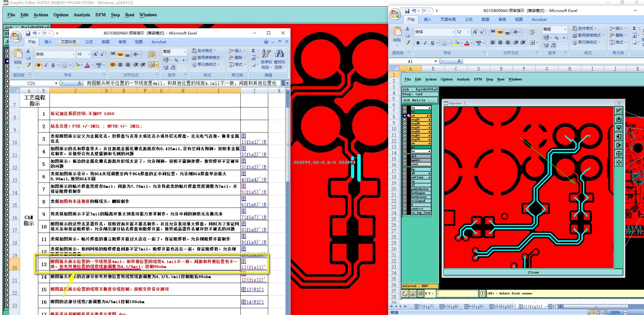Click Job Matrix button in pasted image
644x315 pixels.
click(x=420, y=100)
